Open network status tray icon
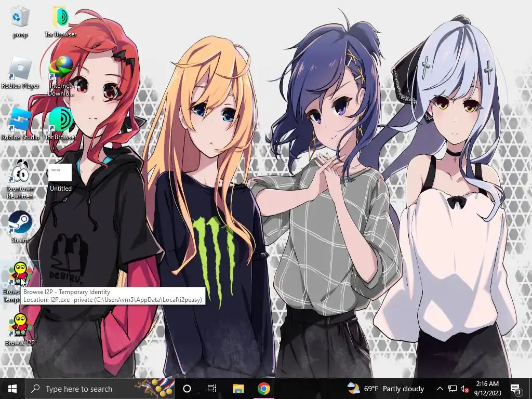 [x=453, y=389]
